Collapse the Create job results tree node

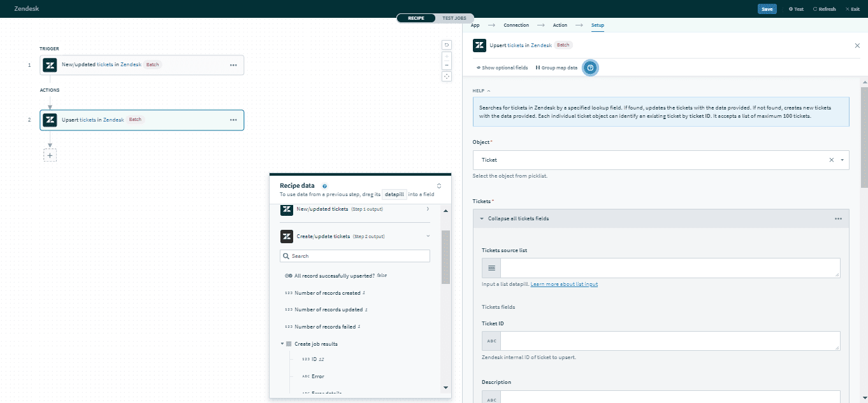[x=282, y=343]
